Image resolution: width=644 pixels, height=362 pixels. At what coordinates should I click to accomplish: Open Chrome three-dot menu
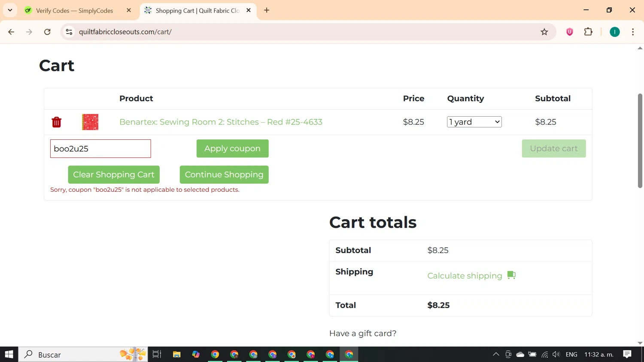click(633, 32)
